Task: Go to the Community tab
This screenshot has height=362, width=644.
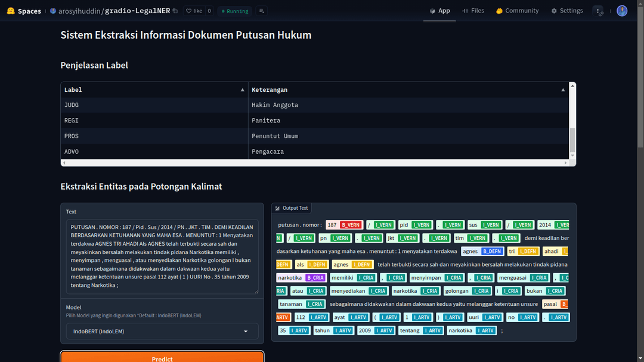Action: [517, 11]
